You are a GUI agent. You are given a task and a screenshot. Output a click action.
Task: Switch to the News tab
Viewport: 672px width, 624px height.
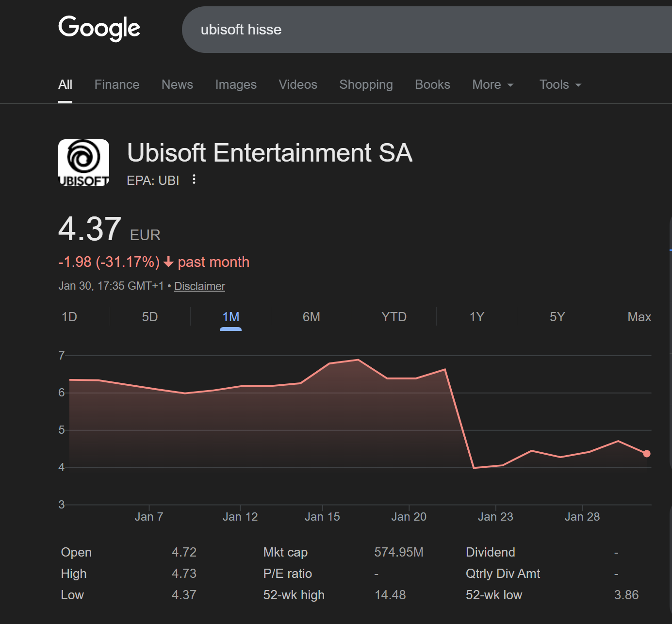tap(177, 84)
